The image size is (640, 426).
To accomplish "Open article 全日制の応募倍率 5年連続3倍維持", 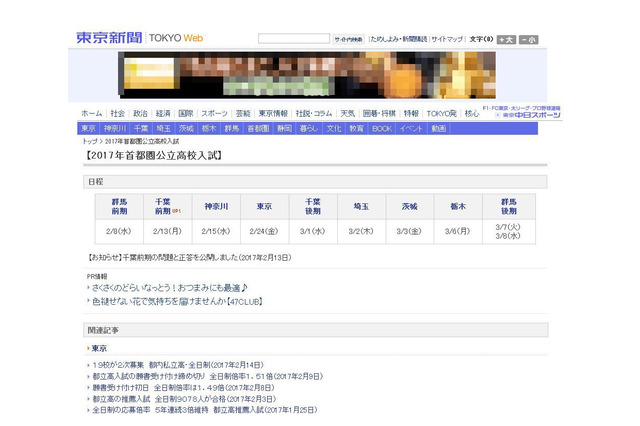I will 204,410.
